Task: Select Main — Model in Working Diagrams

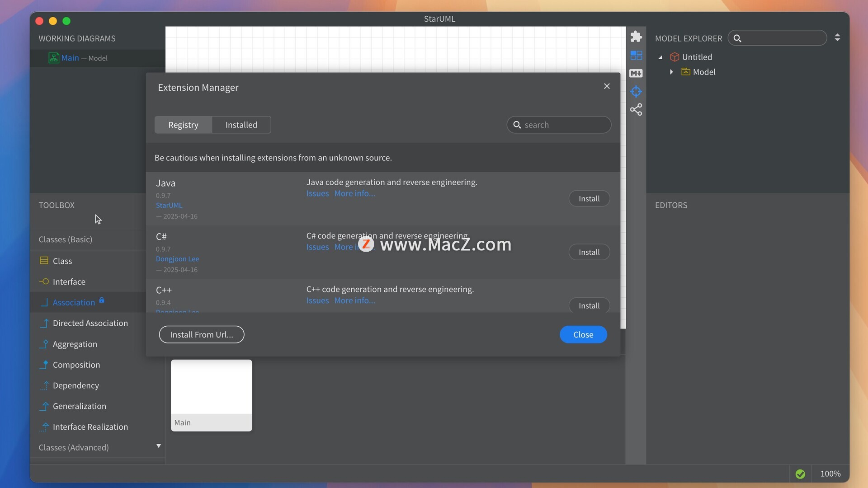Action: pyautogui.click(x=97, y=58)
